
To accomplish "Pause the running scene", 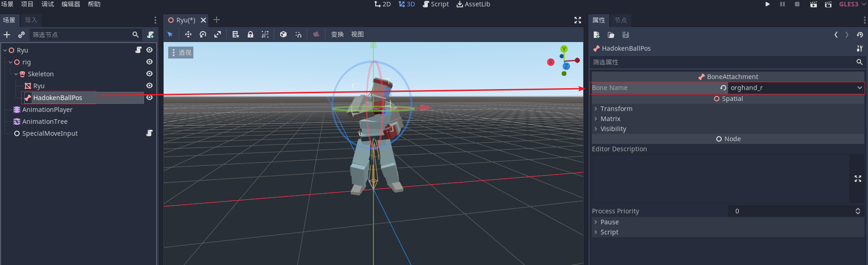I will (x=783, y=4).
